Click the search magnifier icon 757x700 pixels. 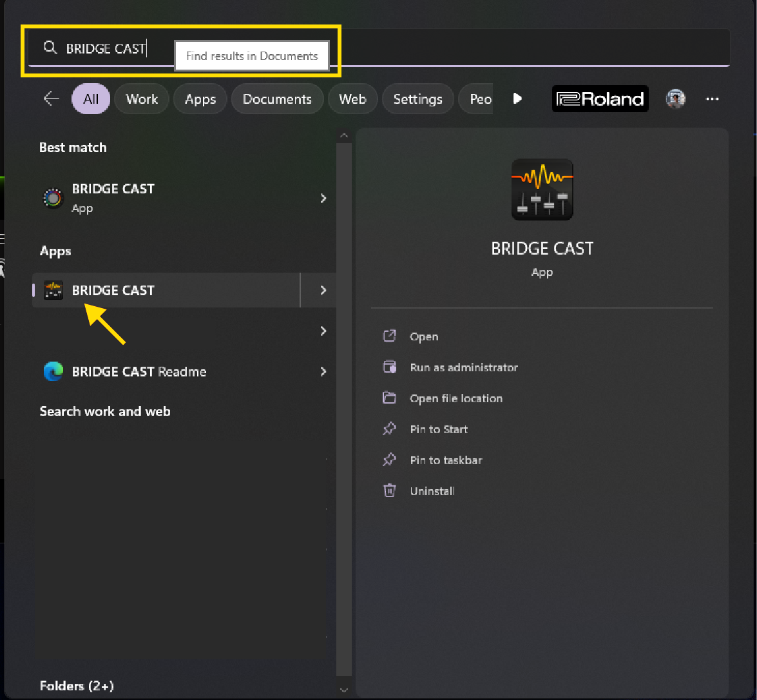click(50, 48)
